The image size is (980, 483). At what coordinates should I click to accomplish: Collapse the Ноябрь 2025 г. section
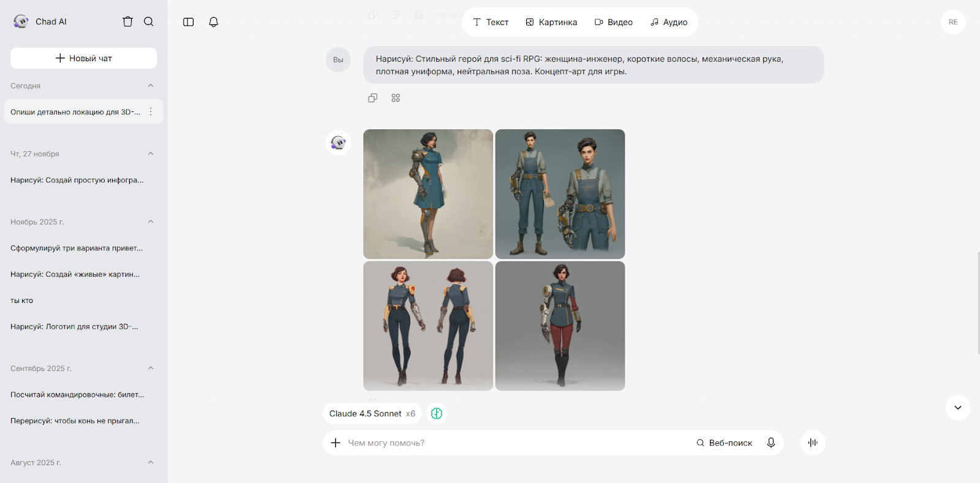pyautogui.click(x=151, y=222)
